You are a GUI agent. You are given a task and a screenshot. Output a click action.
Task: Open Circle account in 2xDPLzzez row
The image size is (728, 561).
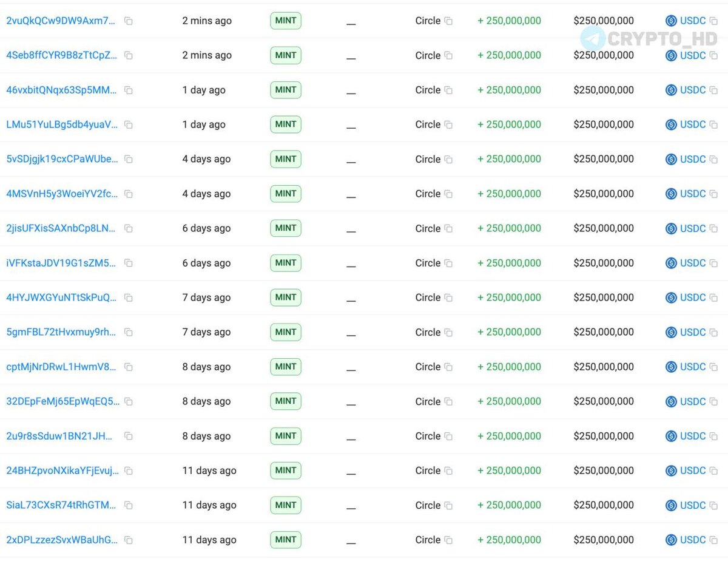coord(428,540)
